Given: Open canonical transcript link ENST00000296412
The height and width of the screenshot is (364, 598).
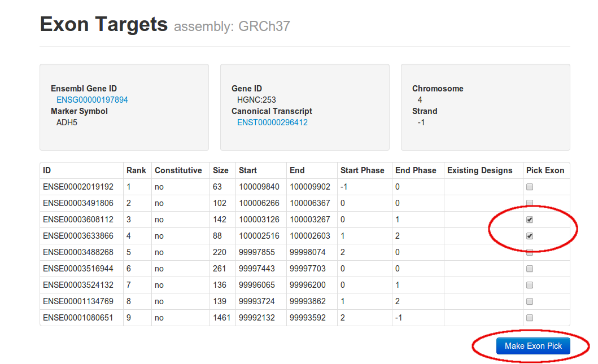Looking at the screenshot, I should point(272,122).
